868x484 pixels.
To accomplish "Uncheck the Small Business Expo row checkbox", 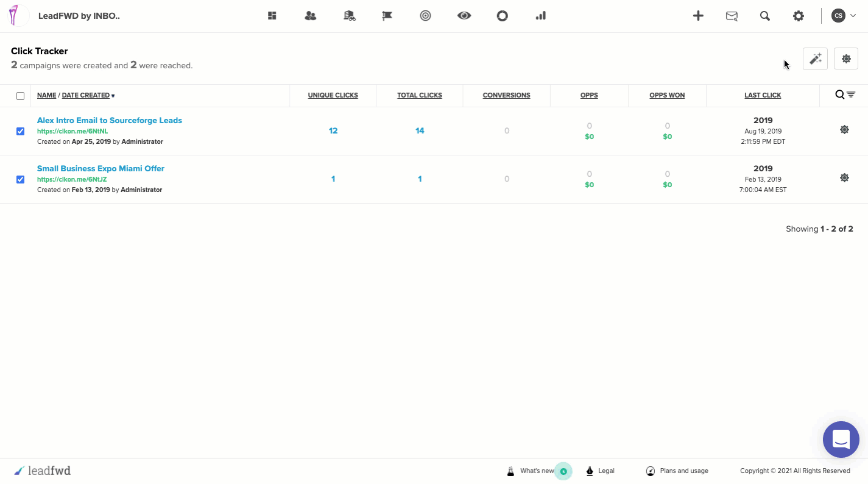I will (20, 179).
